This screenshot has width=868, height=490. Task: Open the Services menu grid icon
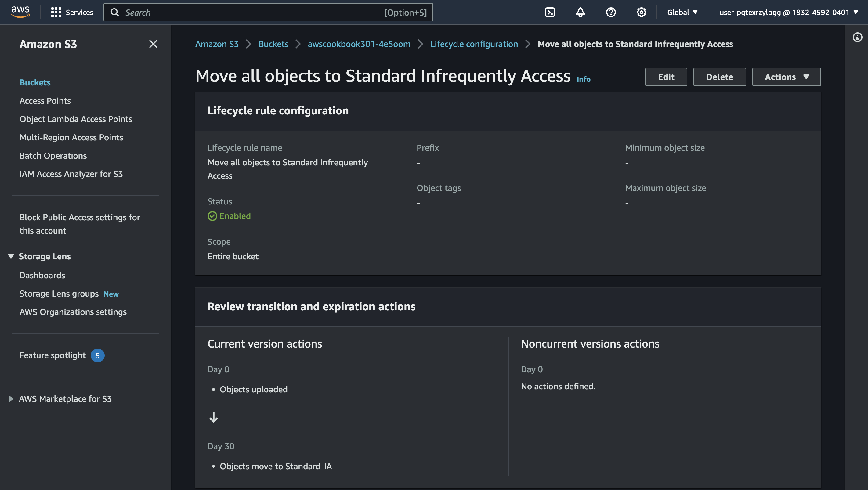56,12
